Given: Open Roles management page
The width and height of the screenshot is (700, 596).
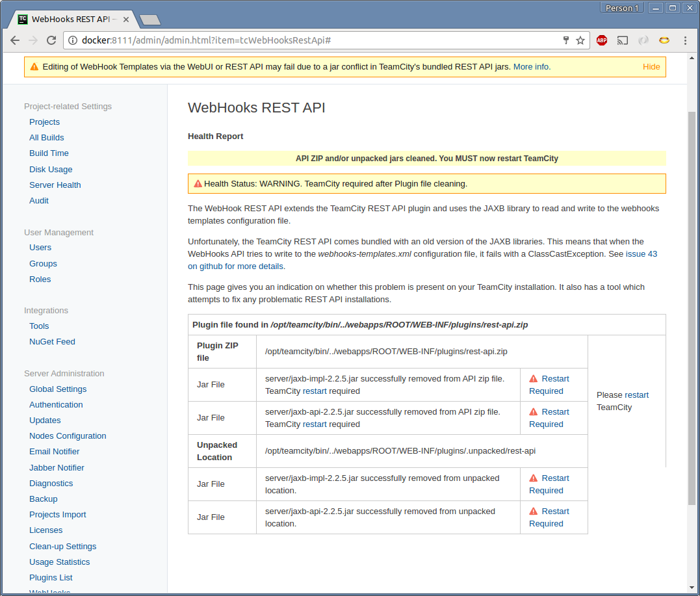Looking at the screenshot, I should tap(40, 279).
